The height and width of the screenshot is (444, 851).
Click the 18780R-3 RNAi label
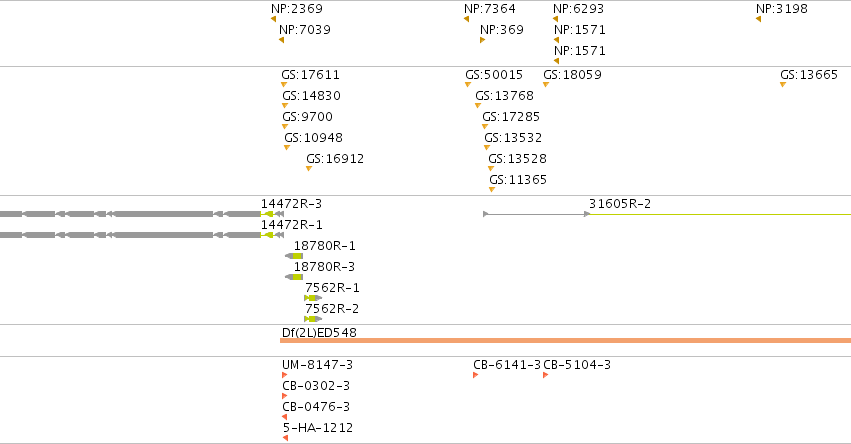(325, 267)
